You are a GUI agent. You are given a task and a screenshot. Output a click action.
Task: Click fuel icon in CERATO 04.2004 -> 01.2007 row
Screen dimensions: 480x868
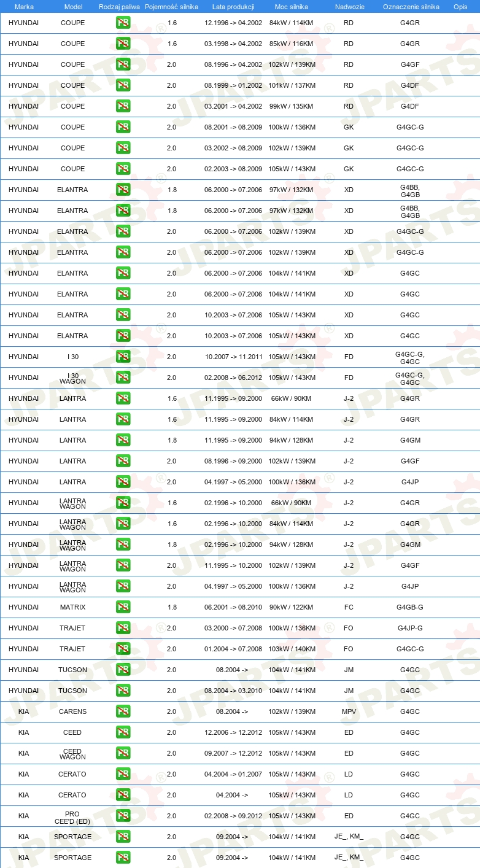123,774
